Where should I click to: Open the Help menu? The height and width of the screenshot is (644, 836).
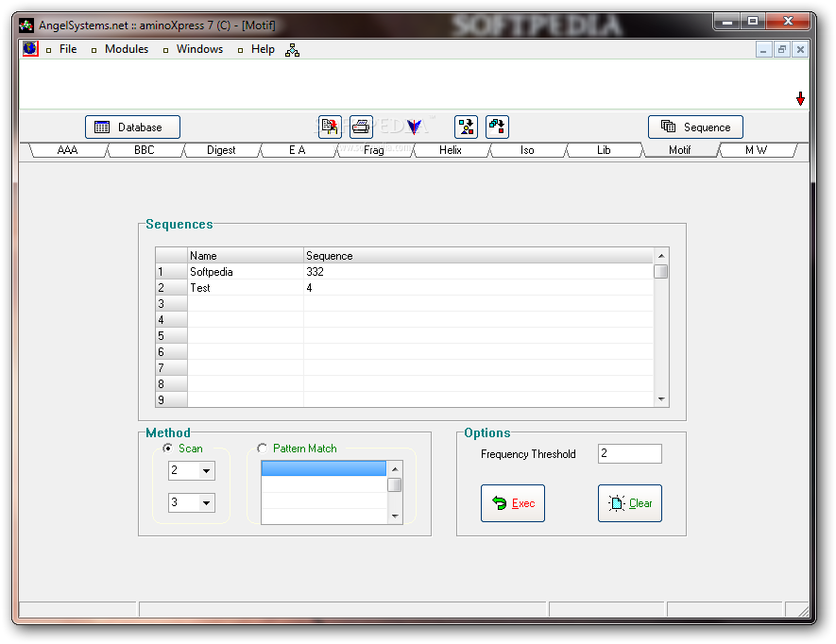click(263, 49)
